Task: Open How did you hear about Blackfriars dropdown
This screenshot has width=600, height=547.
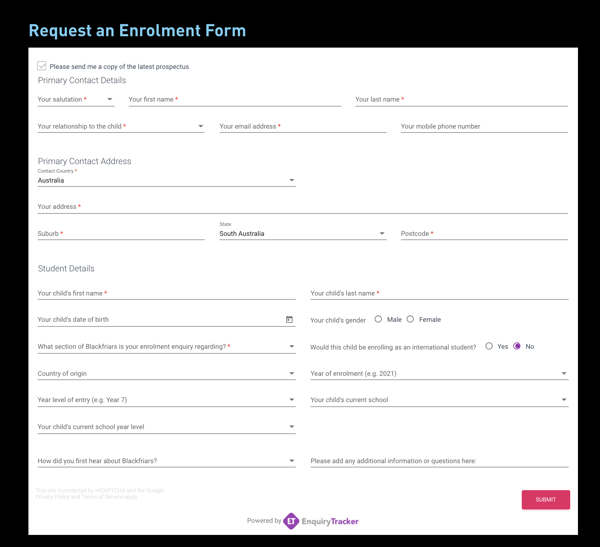Action: click(166, 461)
